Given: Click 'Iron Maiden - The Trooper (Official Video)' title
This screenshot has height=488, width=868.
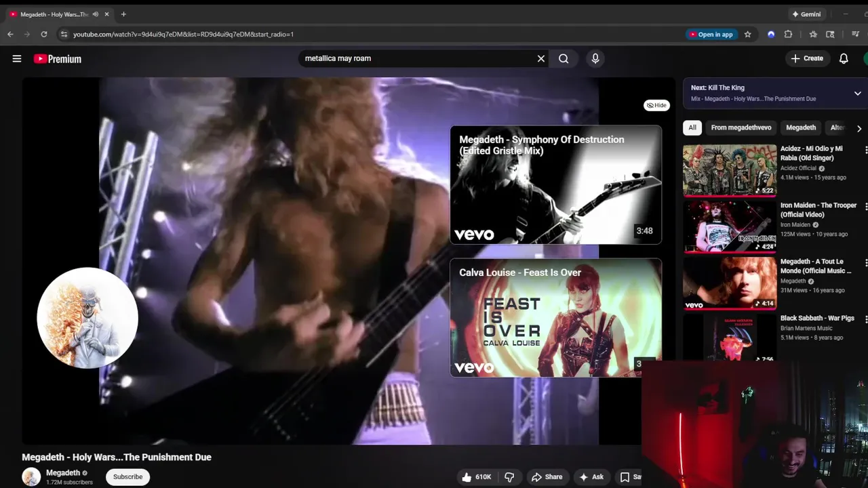Looking at the screenshot, I should (x=818, y=210).
